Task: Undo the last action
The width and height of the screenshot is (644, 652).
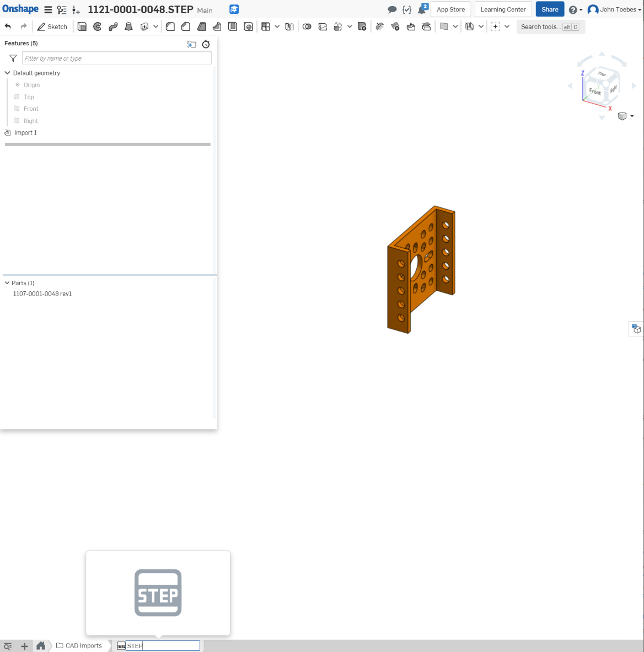Action: pos(8,26)
